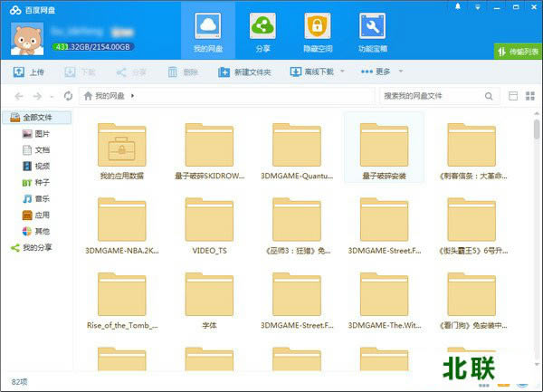This screenshot has height=392, width=543.
Task: Select the 3DMGAME-Street.F... folder next to 字体
Action: pyautogui.click(x=297, y=301)
